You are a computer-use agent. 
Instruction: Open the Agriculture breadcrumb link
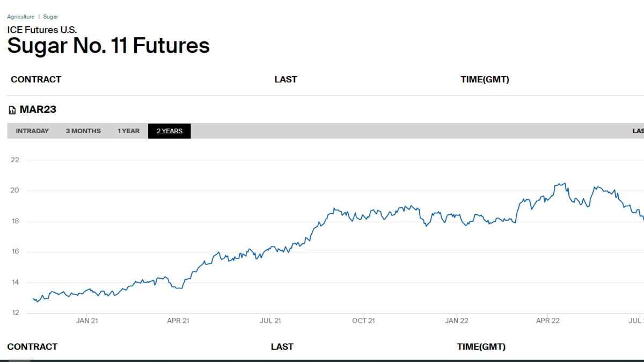coord(21,17)
